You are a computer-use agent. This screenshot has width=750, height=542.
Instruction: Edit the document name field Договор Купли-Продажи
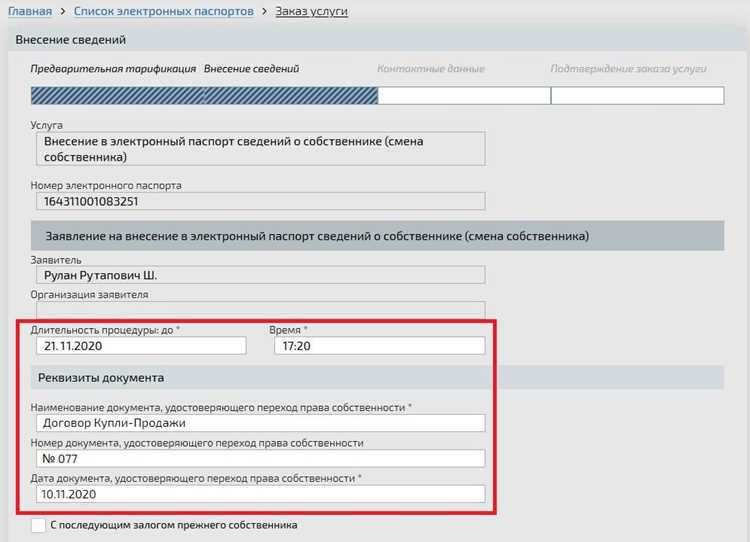(x=261, y=423)
